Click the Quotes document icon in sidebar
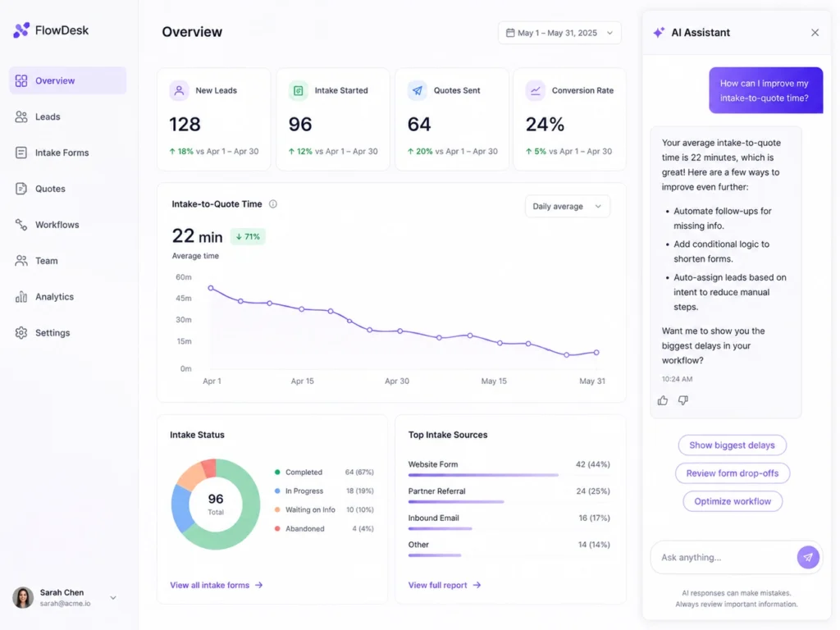 tap(21, 189)
